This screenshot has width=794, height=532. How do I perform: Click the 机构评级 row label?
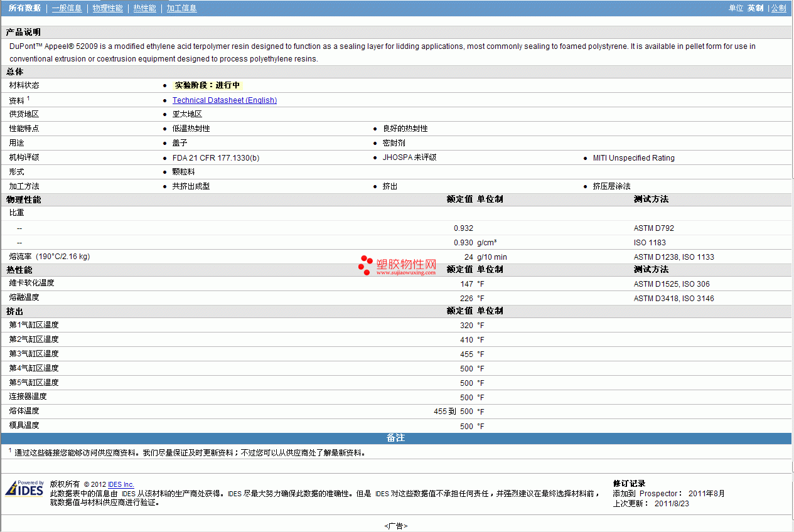point(24,157)
